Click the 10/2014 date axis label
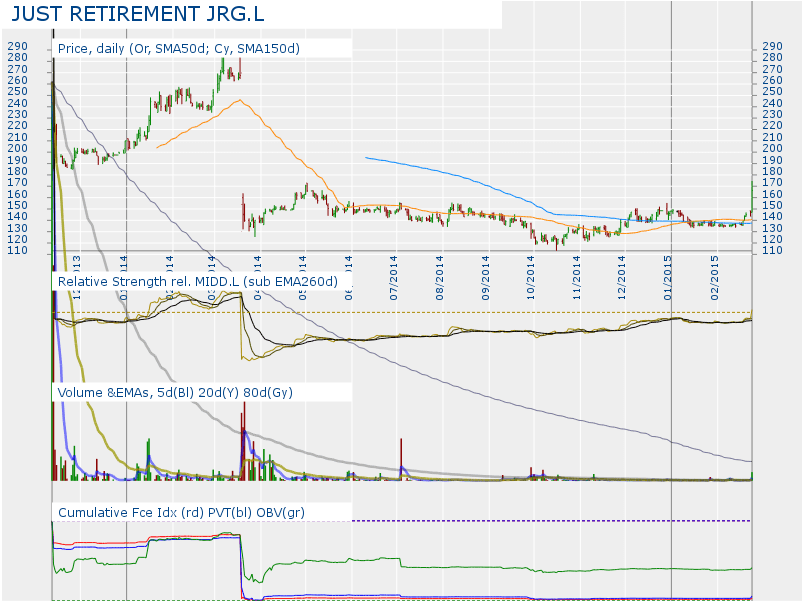The height and width of the screenshot is (601, 802). [530, 278]
